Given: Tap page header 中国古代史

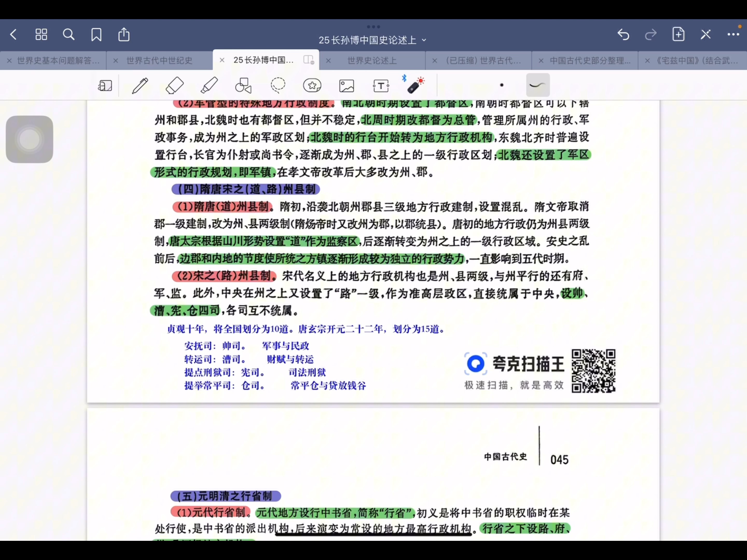Looking at the screenshot, I should [505, 457].
